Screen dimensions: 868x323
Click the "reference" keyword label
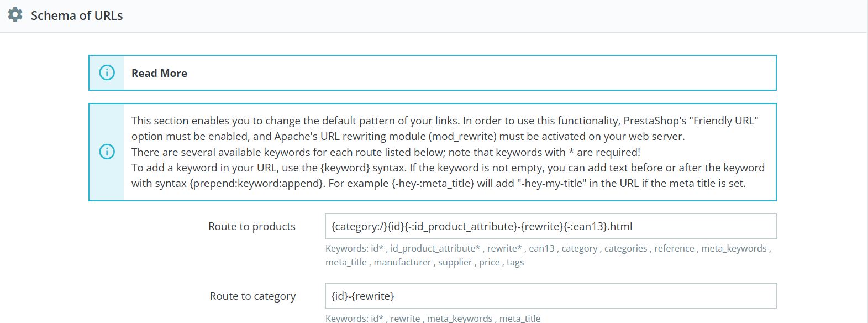(674, 248)
